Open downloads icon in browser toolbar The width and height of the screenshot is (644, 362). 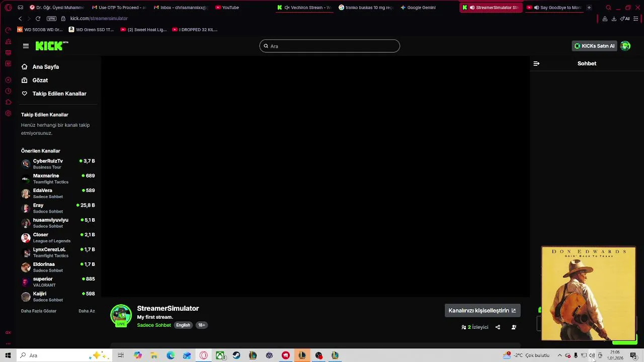pos(614,19)
